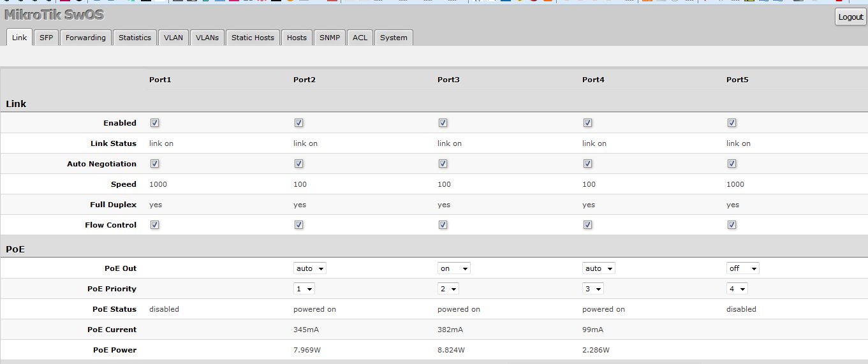Open the VLANs tab
The image size is (868, 364).
click(x=207, y=38)
